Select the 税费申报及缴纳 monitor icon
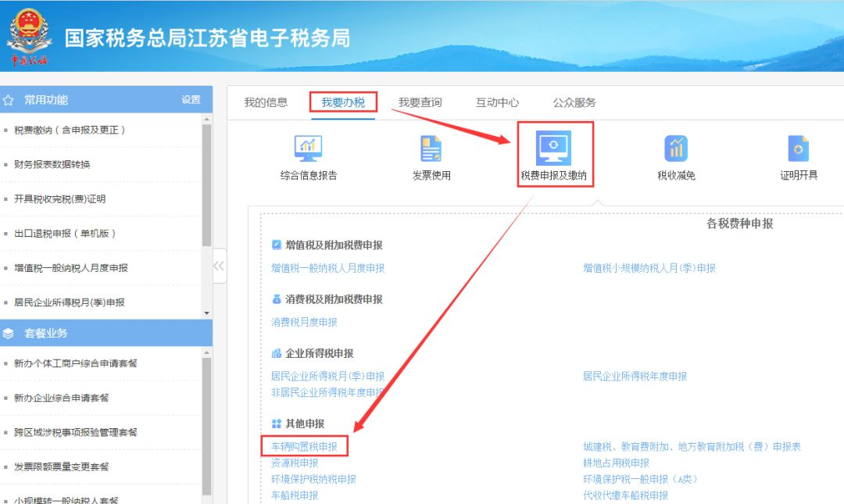Viewport: 844px width, 504px height. point(553,147)
